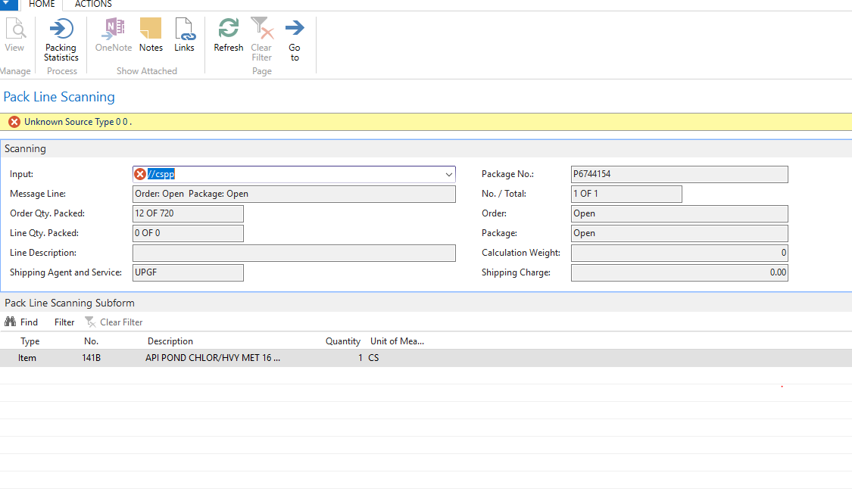Click the error icon in the yellow bar

[x=14, y=122]
